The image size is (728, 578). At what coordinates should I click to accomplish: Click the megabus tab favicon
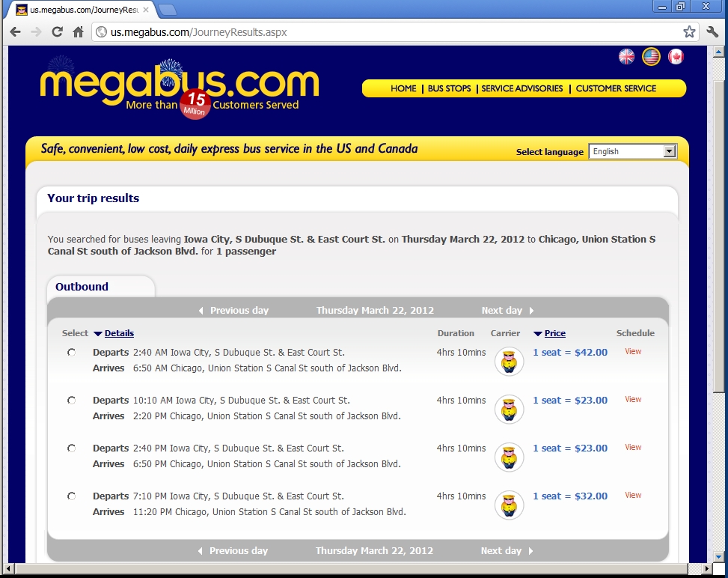tap(22, 10)
